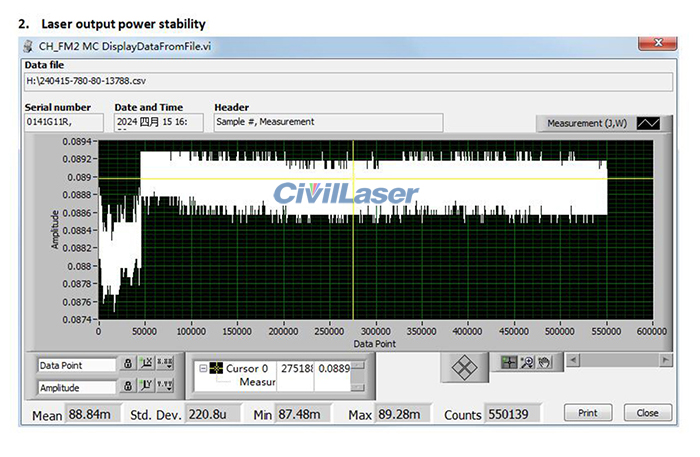
Task: Click cursor legend scroll-down button
Action: click(x=358, y=388)
